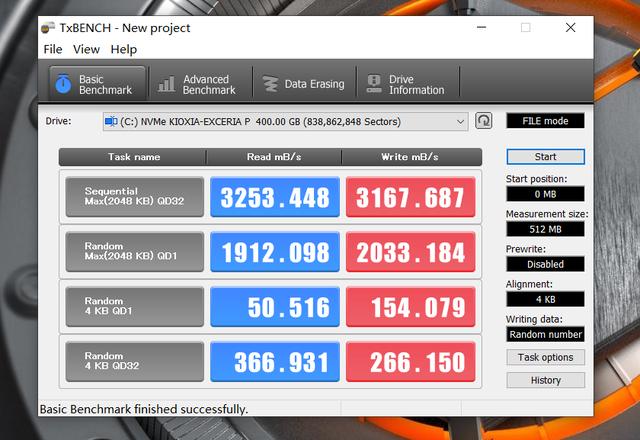
Task: Click the Drive Information drive icon
Action: pos(374,84)
